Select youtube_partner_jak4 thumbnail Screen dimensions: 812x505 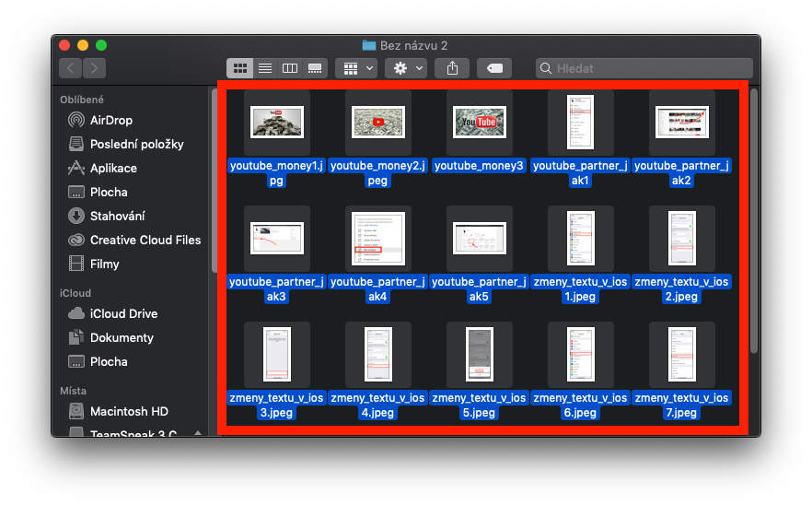click(x=378, y=239)
